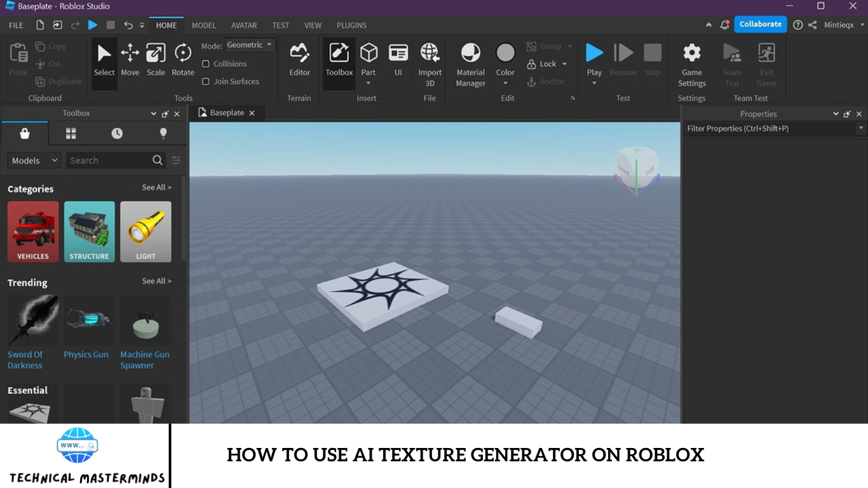Open the Light category thumbnail
Screen dimensions: 868x488
click(x=146, y=232)
